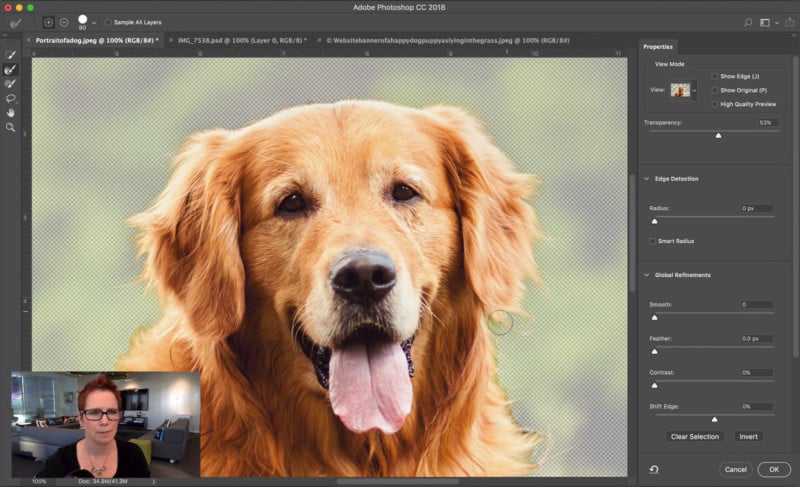Click the Shift Edge slider handle
This screenshot has height=487, width=800.
714,419
